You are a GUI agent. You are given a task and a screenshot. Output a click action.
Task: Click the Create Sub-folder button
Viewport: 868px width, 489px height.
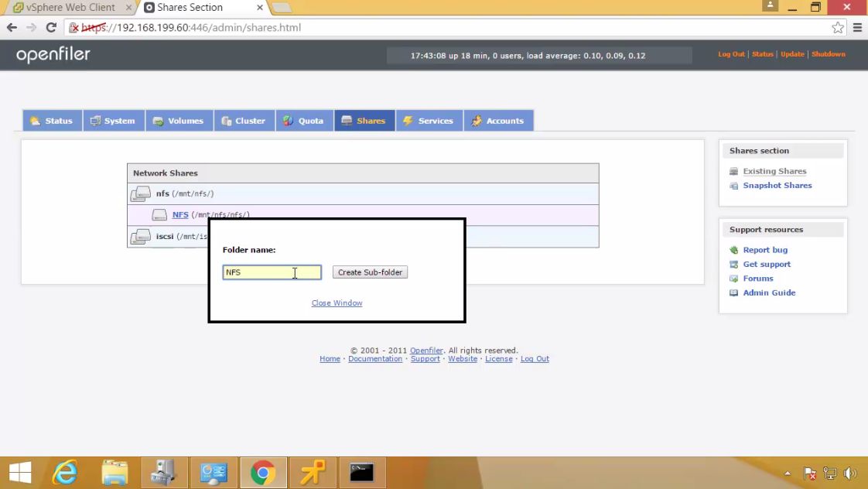click(370, 272)
